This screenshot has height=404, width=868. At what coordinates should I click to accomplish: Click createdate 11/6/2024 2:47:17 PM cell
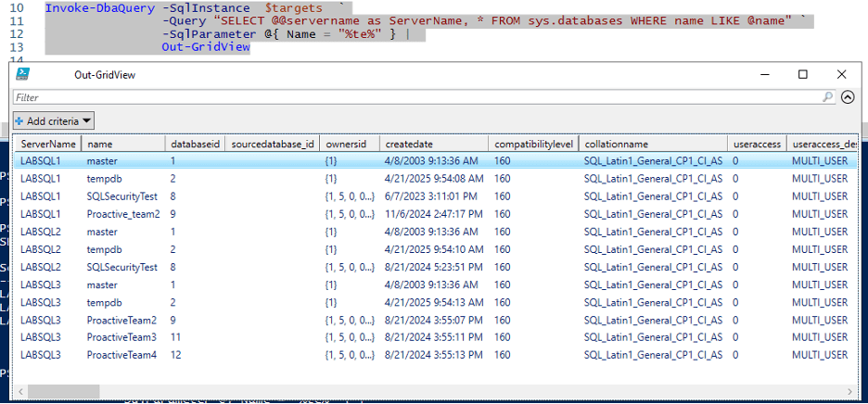pos(433,214)
